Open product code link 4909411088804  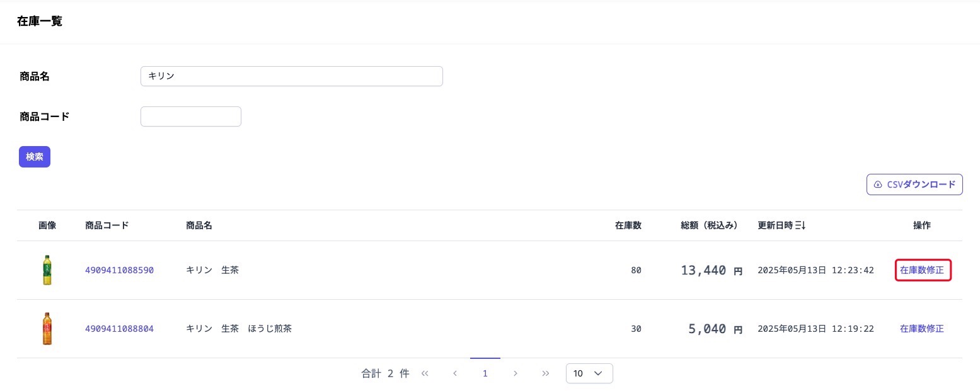119,329
